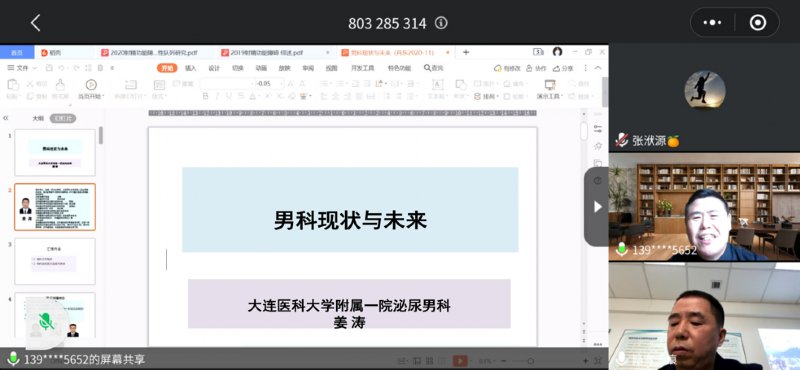Collapse the ribbon with the chevron

(598, 68)
